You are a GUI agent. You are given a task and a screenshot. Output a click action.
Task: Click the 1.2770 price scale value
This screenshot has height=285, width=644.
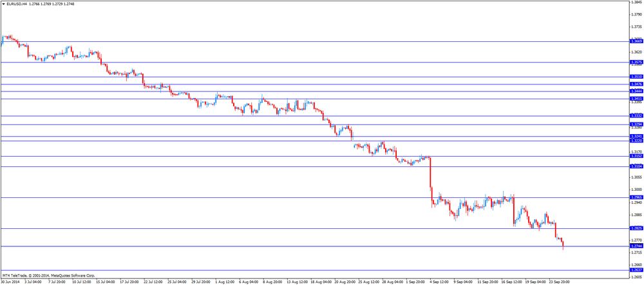click(x=636, y=240)
